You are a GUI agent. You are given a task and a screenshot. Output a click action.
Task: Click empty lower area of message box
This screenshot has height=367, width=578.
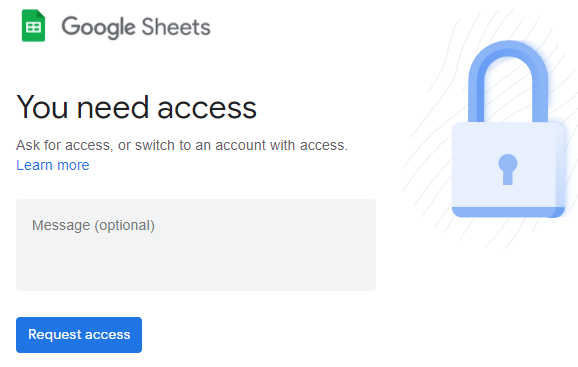(196, 269)
